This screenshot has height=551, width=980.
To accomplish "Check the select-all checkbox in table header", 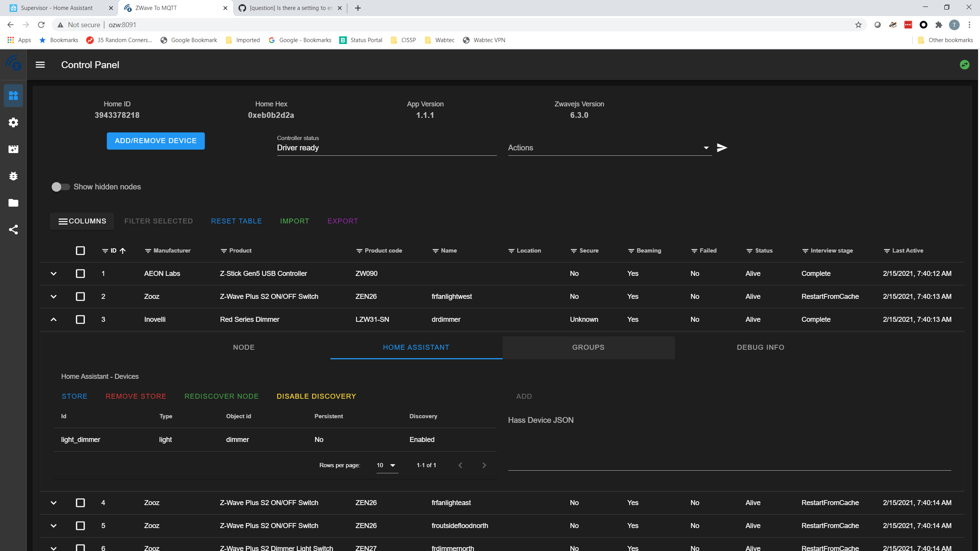I will coord(80,251).
